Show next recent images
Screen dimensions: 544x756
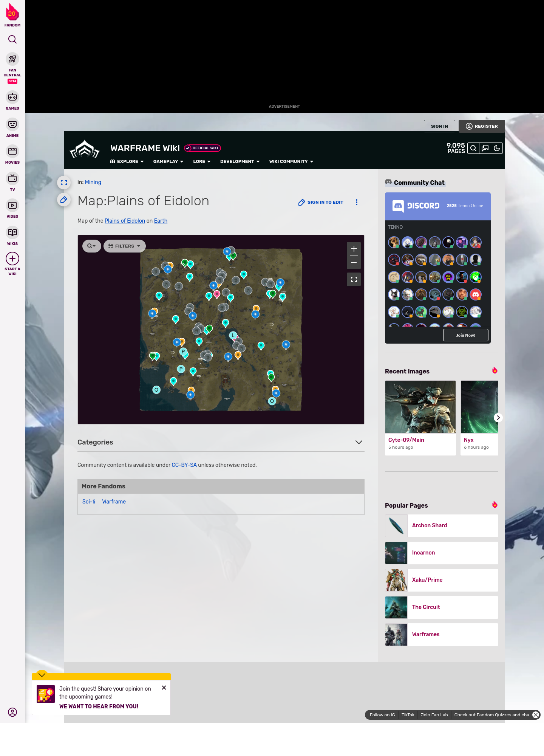tap(498, 418)
